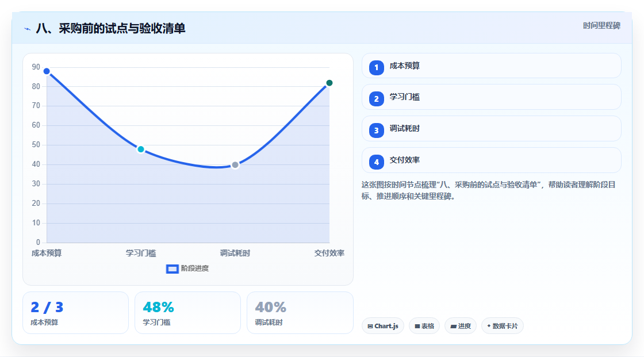Click the x-axis label 成本预算
644x357 pixels.
47,253
